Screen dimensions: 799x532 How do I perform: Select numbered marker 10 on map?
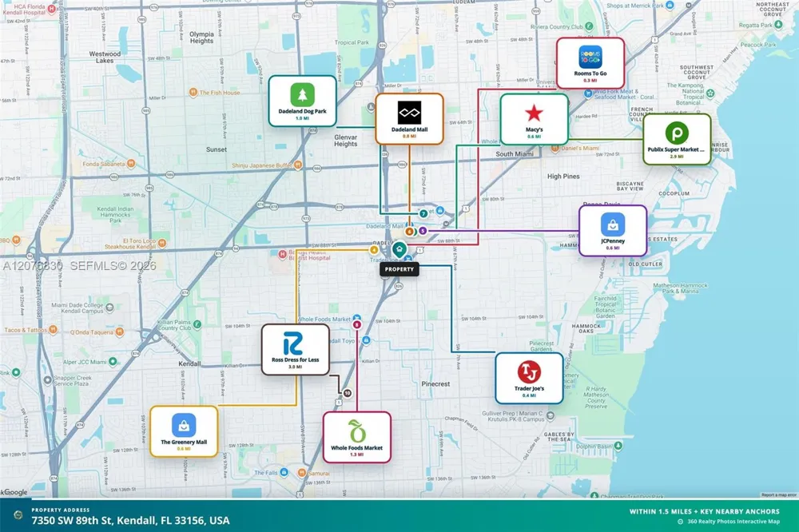tap(347, 393)
